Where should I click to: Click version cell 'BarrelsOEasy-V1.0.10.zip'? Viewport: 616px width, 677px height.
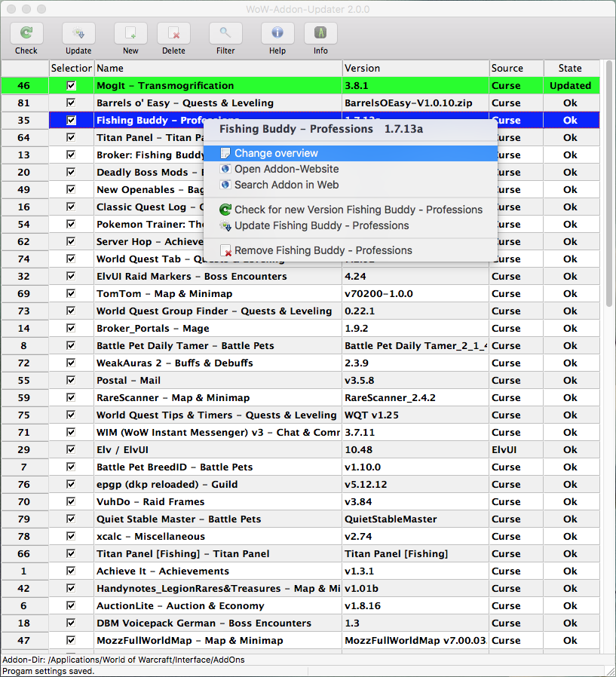(x=415, y=103)
